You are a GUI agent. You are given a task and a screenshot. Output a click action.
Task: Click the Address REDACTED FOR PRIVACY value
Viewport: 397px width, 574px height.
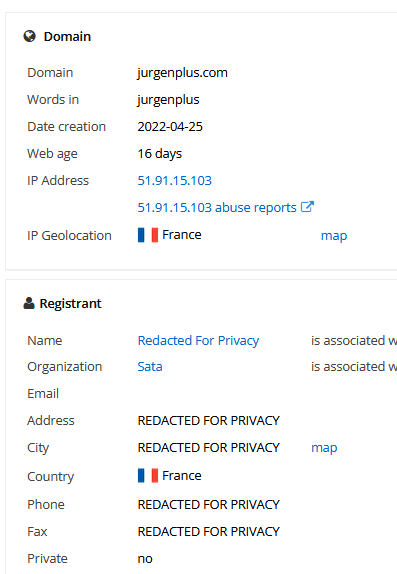click(x=208, y=421)
